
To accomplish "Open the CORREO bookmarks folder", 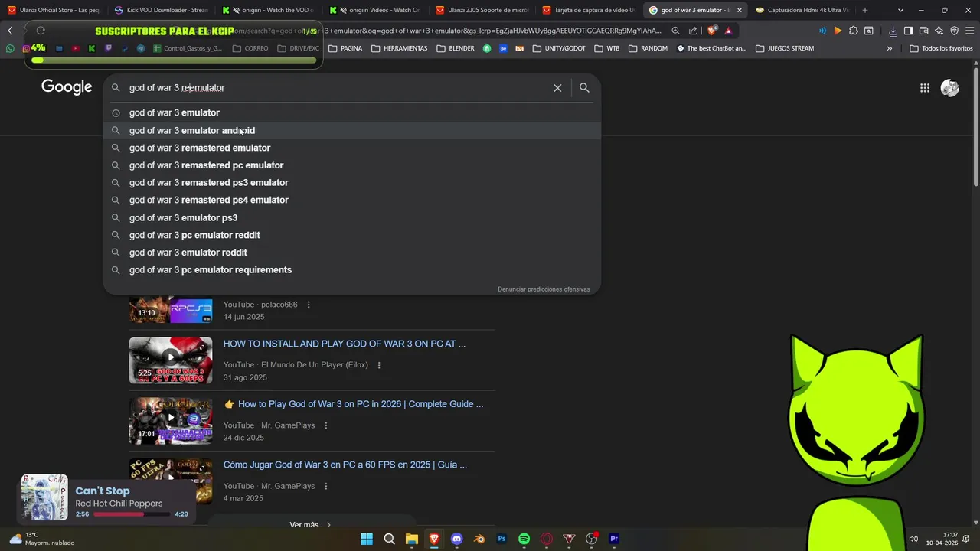I will tap(250, 48).
